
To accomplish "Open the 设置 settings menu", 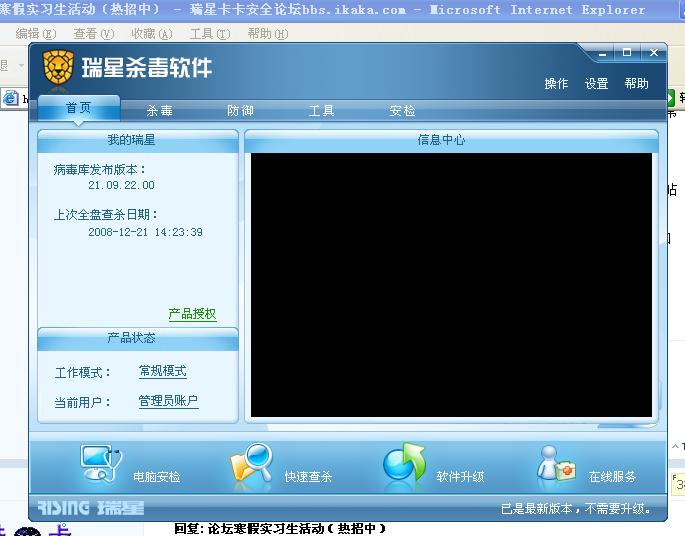I will point(596,83).
